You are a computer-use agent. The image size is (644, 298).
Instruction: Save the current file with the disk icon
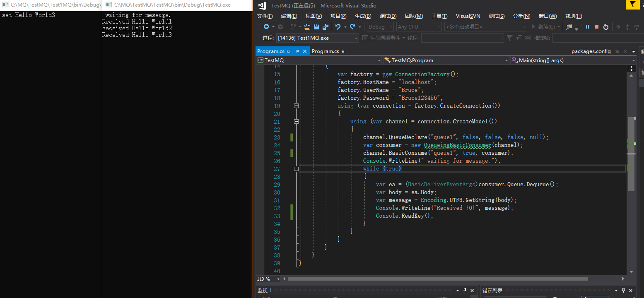pos(316,26)
